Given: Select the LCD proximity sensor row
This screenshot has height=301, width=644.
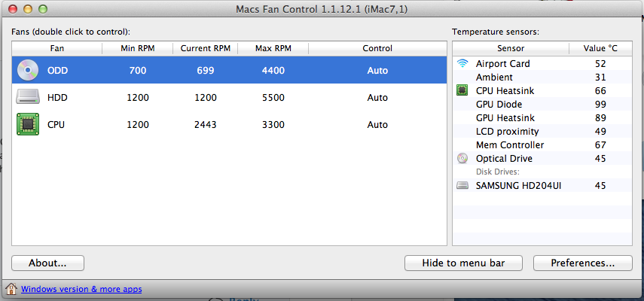Looking at the screenshot, I should [542, 131].
